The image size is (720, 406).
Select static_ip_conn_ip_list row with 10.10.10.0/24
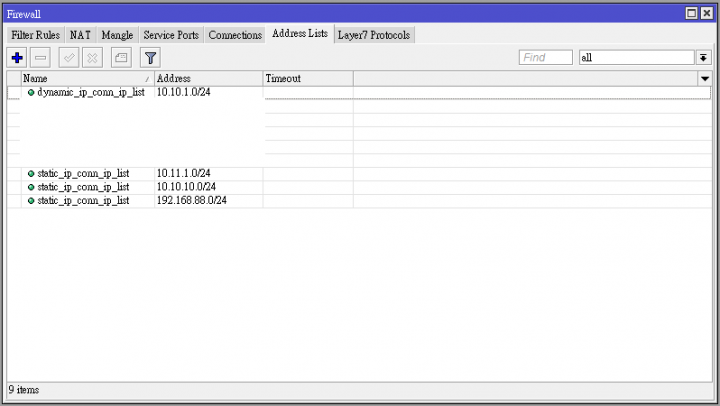pyautogui.click(x=359, y=187)
